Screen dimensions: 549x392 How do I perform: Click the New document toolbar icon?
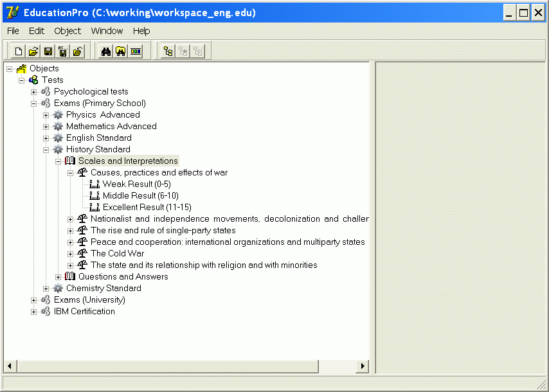point(19,51)
